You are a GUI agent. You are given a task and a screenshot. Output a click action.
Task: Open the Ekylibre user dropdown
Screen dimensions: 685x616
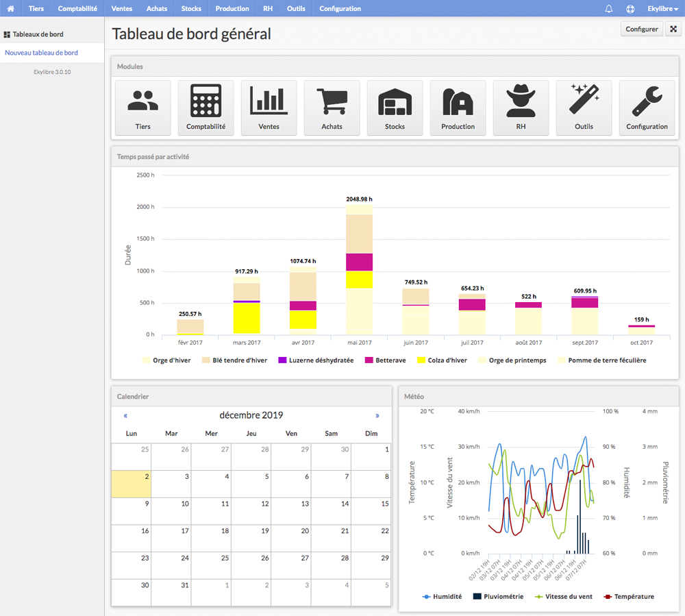[662, 8]
